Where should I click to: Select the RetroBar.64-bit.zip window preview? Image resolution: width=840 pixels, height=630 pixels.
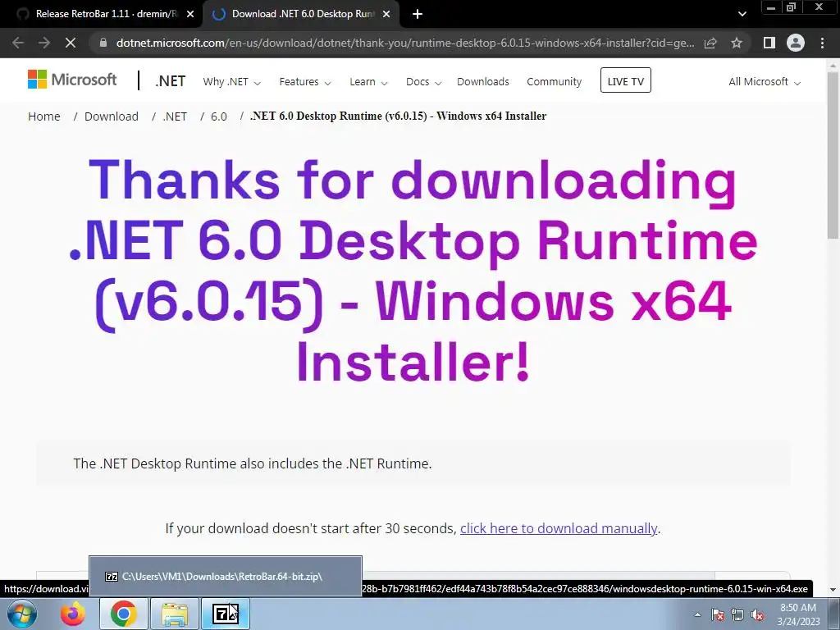click(226, 577)
